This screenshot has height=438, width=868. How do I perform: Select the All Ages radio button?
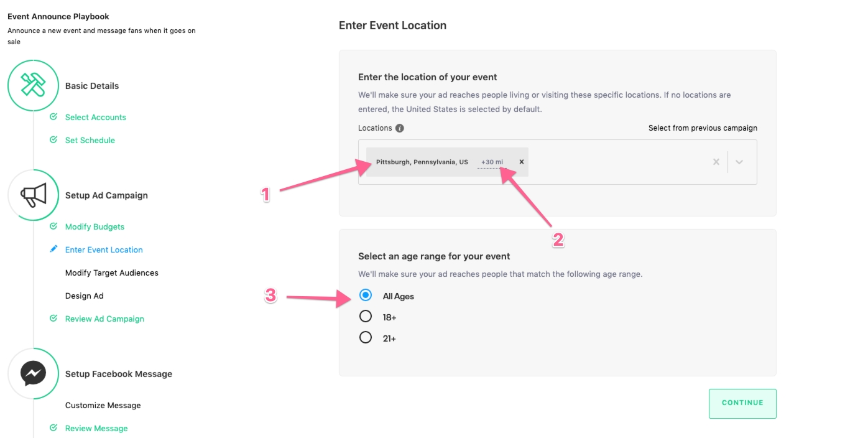[366, 296]
